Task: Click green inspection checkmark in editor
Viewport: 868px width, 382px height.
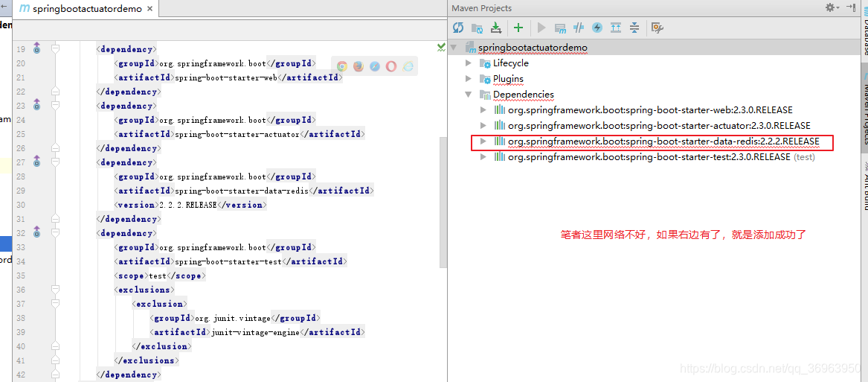Action: [x=441, y=47]
